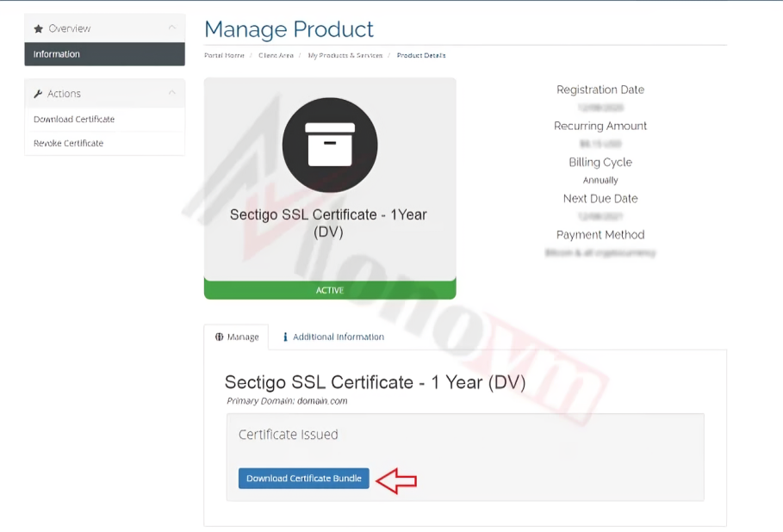Click the globe icon on Manage tab
The image size is (783, 532).
click(219, 337)
